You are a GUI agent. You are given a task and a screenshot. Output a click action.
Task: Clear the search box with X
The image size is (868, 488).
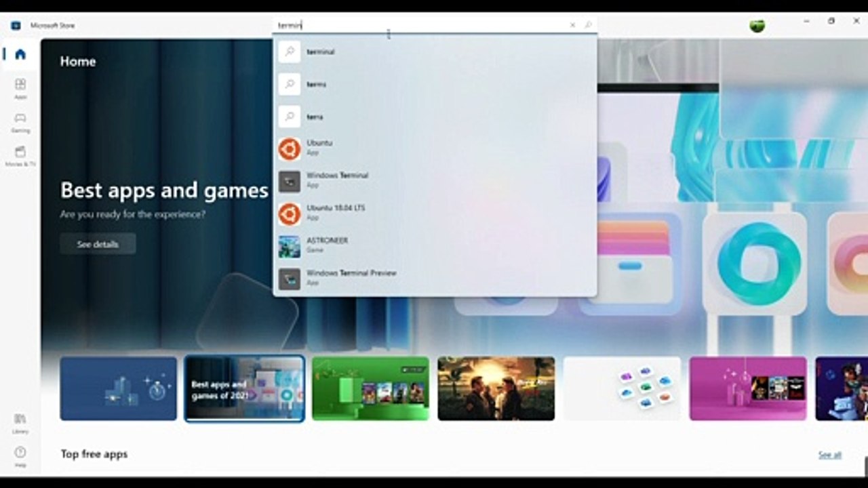point(572,25)
